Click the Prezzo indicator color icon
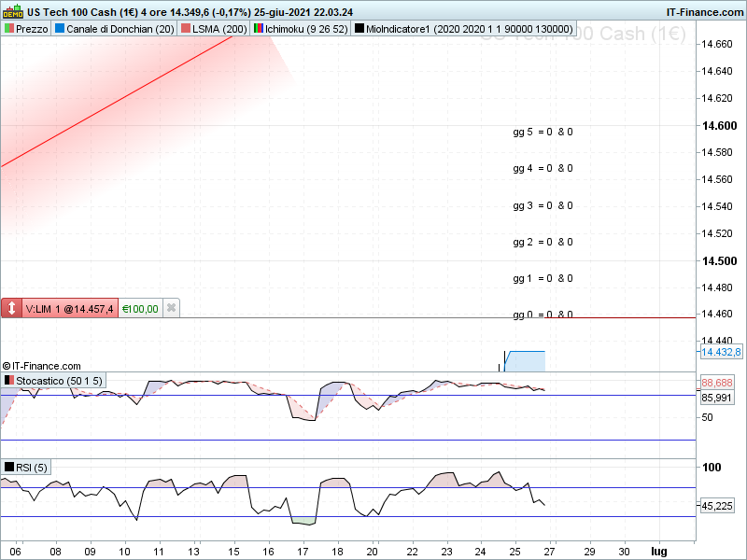Viewport: 747px width, 560px height. point(9,29)
